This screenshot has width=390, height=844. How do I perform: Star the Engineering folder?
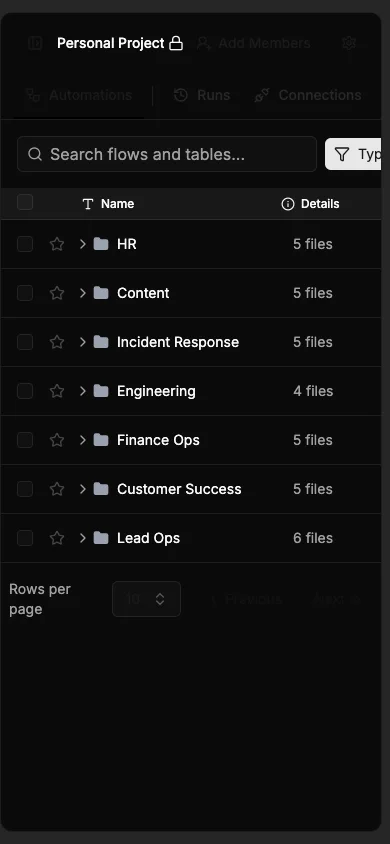(x=56, y=391)
